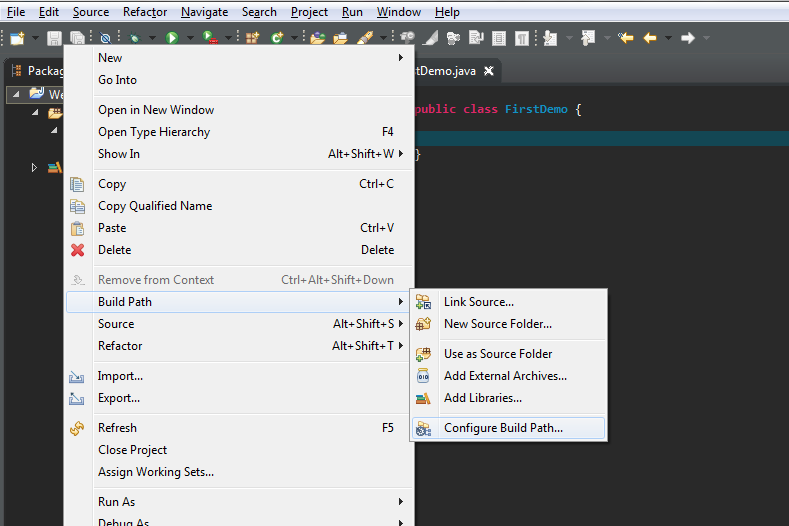Click the Last Edit Location arrow icon

(x=625, y=38)
